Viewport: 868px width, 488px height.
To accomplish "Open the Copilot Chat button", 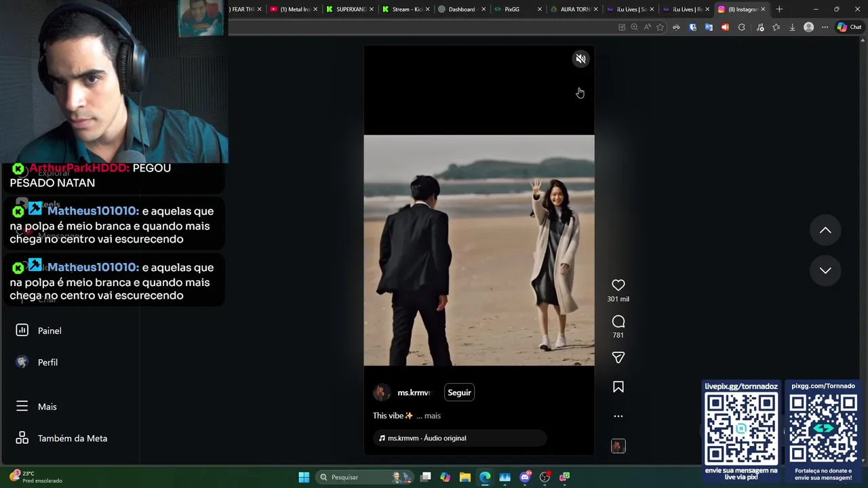I will point(849,27).
